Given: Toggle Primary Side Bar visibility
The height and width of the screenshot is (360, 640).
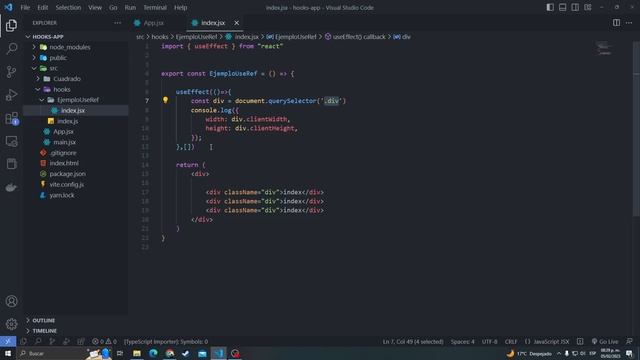Looking at the screenshot, I should (x=550, y=7).
